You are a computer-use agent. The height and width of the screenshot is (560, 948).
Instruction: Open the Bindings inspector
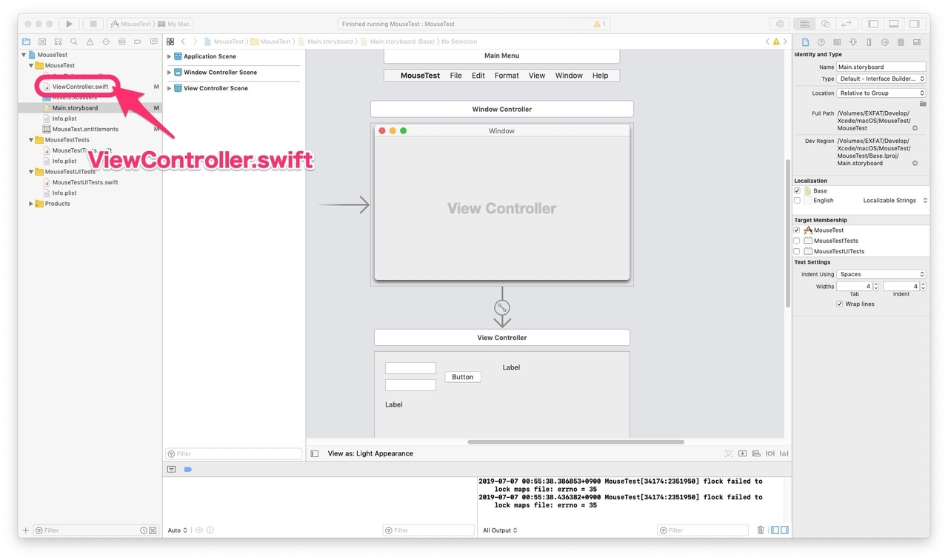tap(901, 42)
